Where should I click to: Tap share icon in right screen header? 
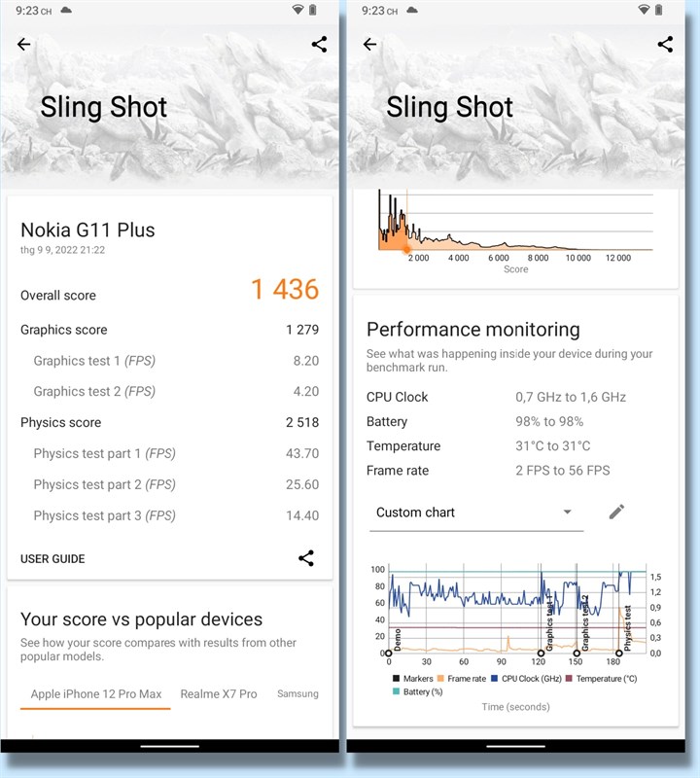click(x=665, y=45)
